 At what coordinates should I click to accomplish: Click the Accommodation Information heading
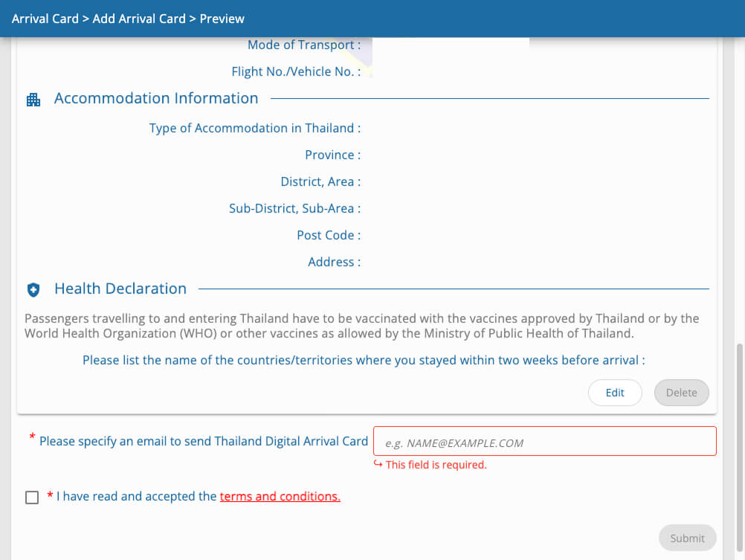point(156,98)
